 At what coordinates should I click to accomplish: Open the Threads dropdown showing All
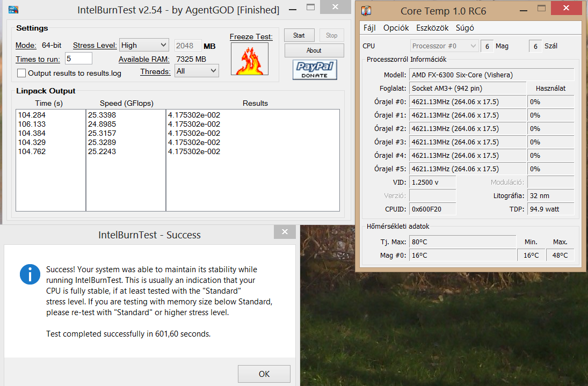[197, 71]
